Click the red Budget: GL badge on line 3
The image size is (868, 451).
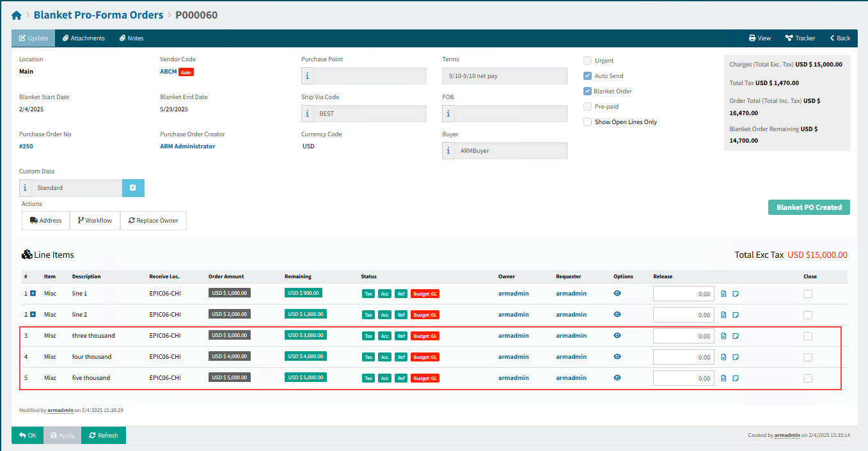click(x=425, y=336)
